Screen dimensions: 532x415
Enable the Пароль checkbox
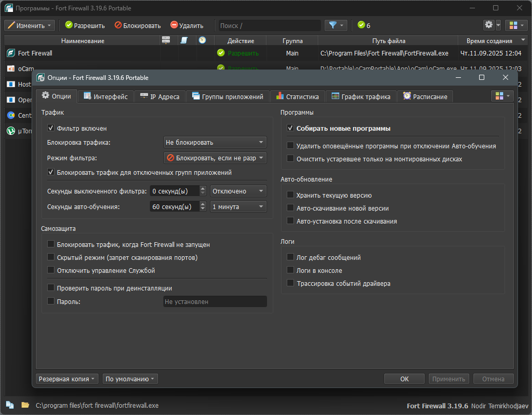pyautogui.click(x=51, y=301)
